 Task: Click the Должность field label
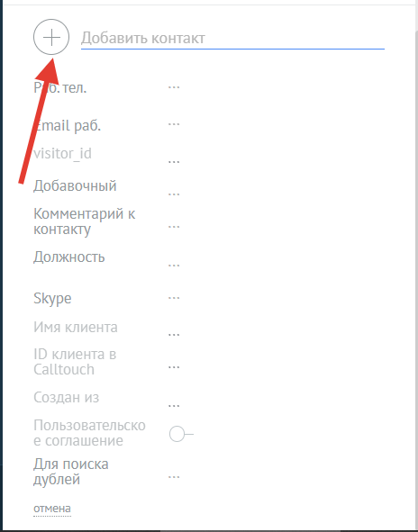tap(69, 257)
